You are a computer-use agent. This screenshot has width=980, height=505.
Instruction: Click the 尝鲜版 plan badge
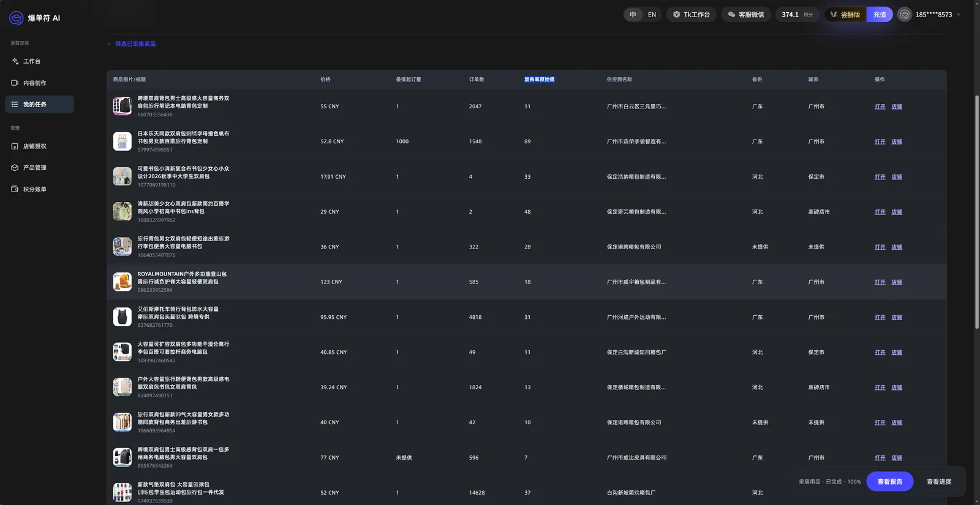[846, 15]
